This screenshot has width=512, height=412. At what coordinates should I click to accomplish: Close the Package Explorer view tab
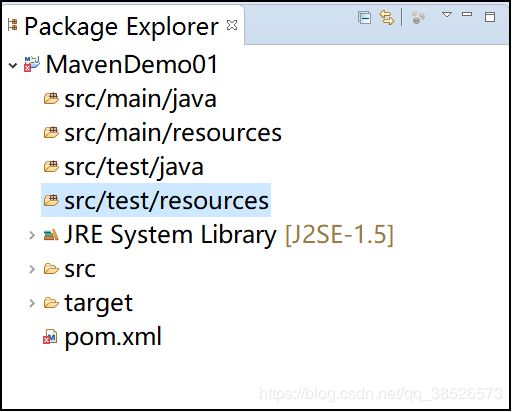coord(232,25)
